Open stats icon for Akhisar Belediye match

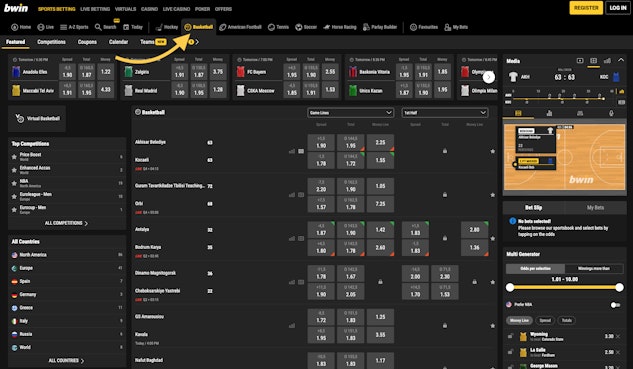click(291, 151)
